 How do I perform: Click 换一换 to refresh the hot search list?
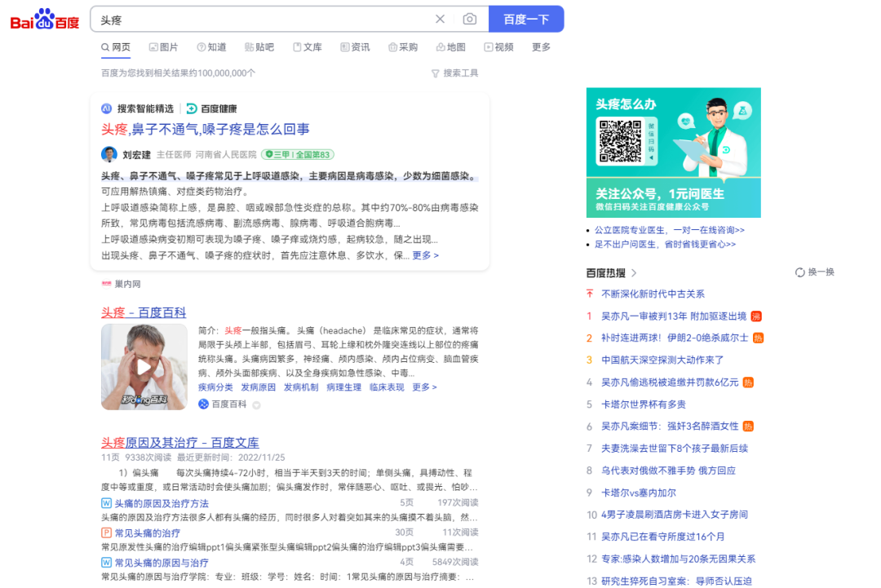816,272
